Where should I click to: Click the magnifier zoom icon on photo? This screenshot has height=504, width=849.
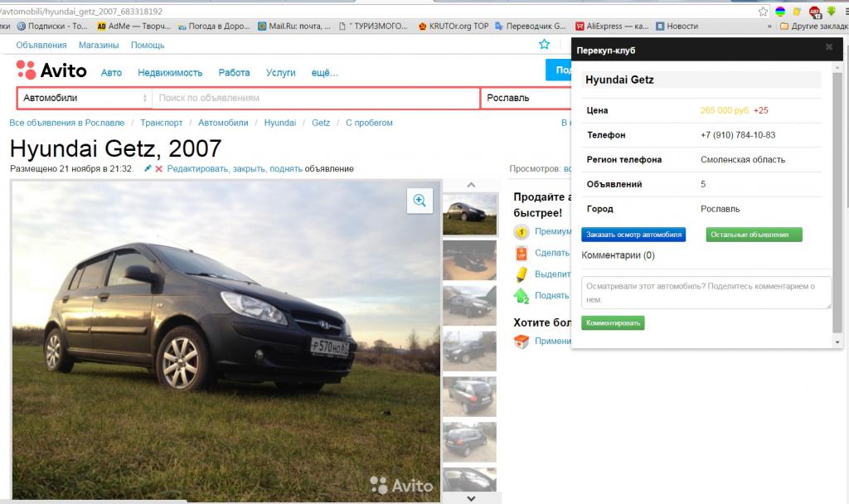point(420,201)
